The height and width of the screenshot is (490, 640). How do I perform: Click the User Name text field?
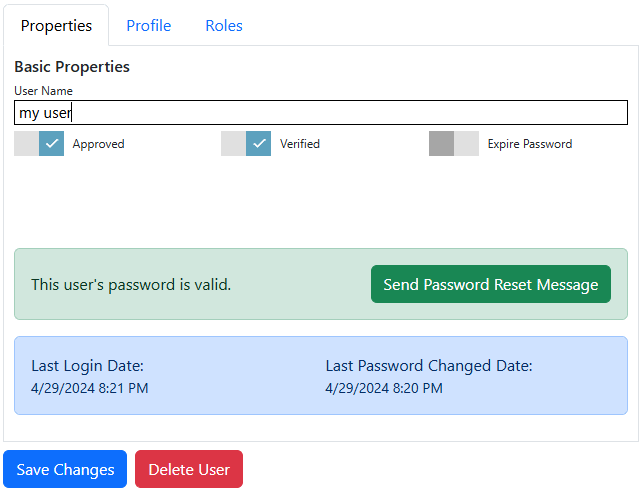click(x=320, y=113)
